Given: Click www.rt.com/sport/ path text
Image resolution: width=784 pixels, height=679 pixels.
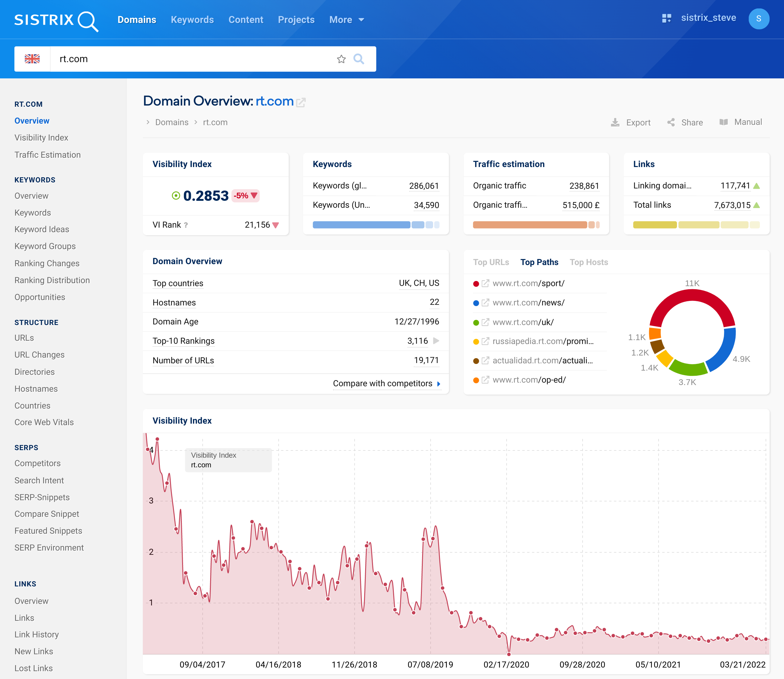Looking at the screenshot, I should coord(528,283).
